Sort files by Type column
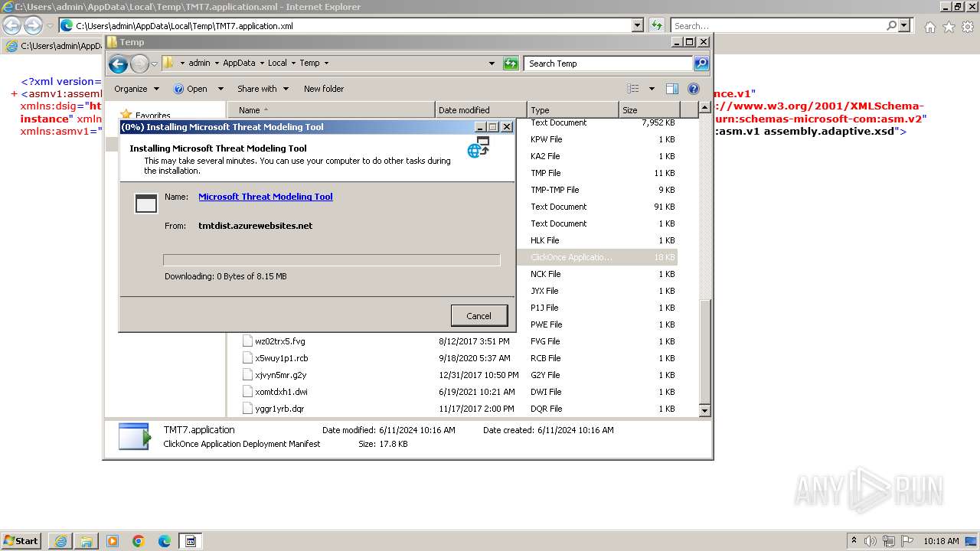 [x=573, y=110]
